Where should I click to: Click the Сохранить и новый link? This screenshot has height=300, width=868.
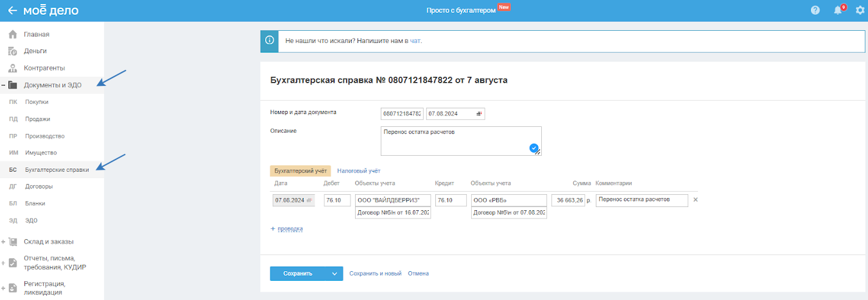click(x=376, y=274)
